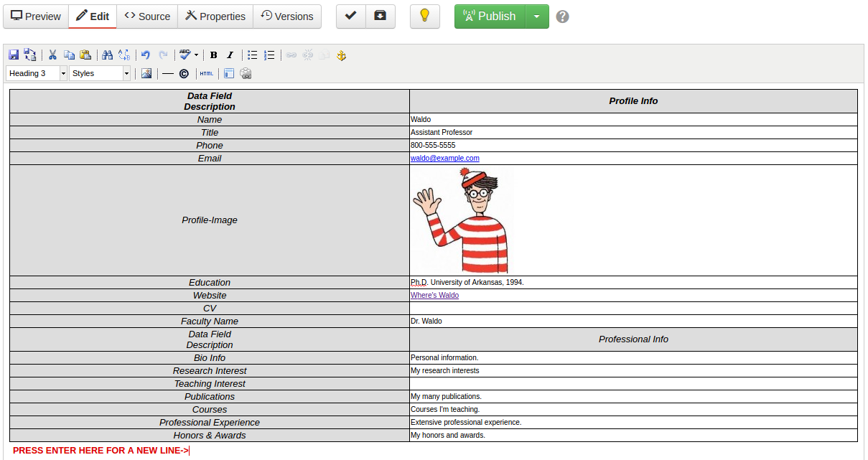The width and height of the screenshot is (868, 460).
Task: Click the dependency manager link icon
Action: coord(246,73)
